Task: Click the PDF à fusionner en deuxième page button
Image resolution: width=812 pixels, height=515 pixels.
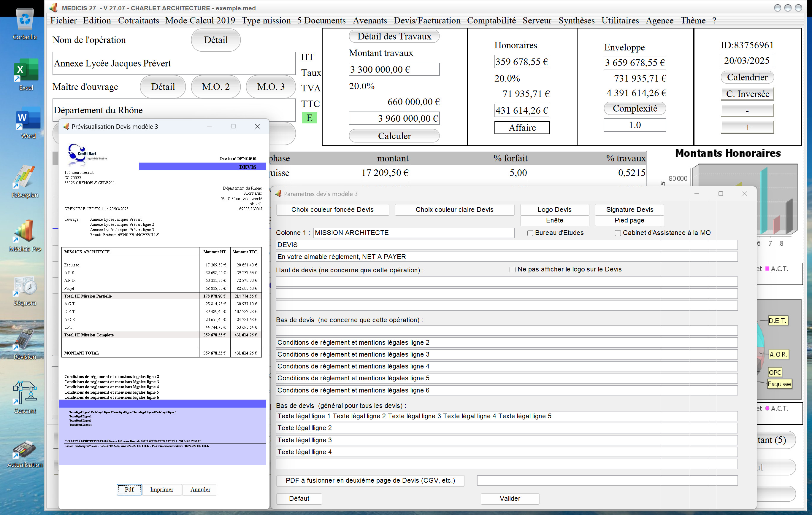Action: click(x=370, y=481)
